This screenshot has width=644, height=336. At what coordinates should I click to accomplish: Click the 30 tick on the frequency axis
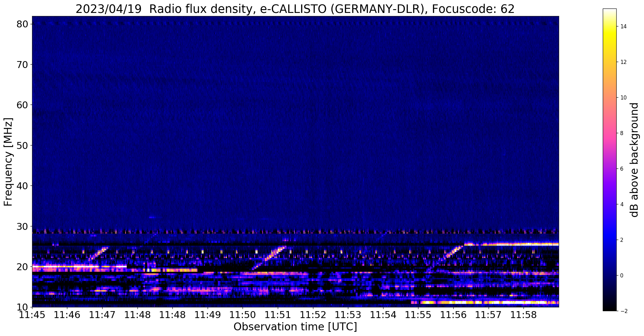[23, 226]
